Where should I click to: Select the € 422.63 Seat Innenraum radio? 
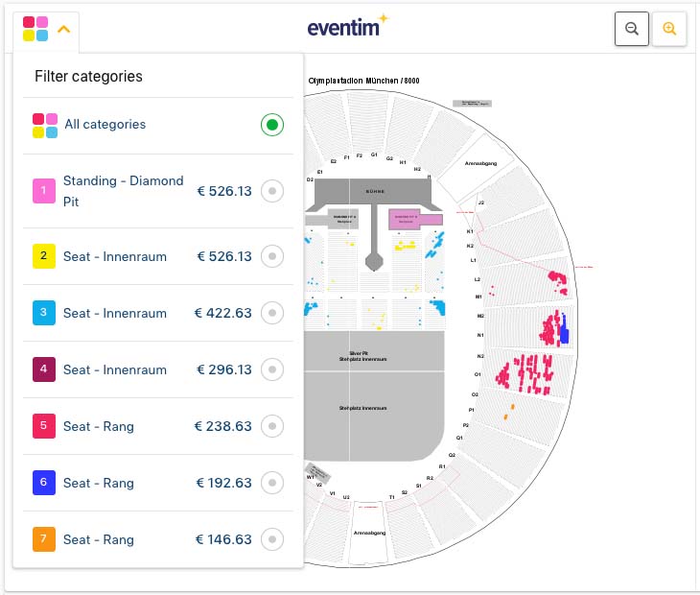(272, 313)
